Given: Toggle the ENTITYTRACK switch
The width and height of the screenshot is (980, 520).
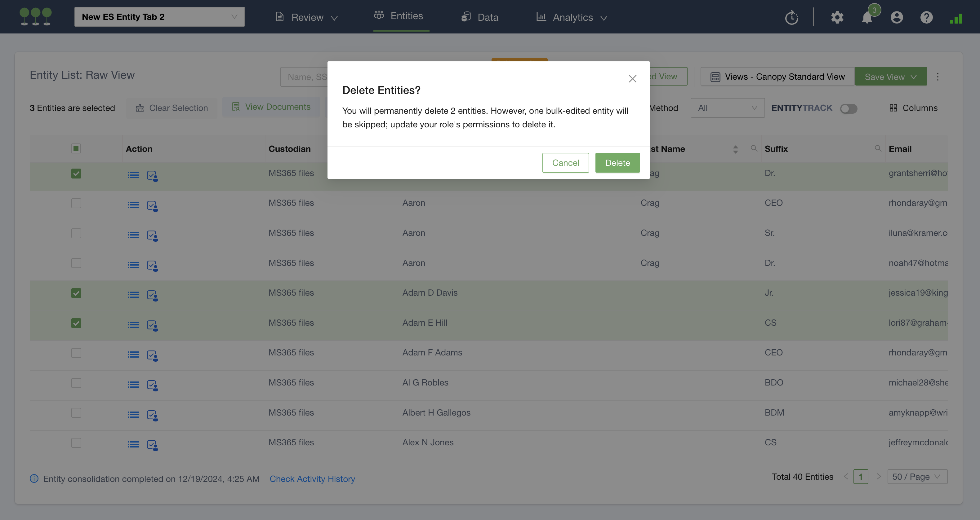Looking at the screenshot, I should tap(849, 109).
